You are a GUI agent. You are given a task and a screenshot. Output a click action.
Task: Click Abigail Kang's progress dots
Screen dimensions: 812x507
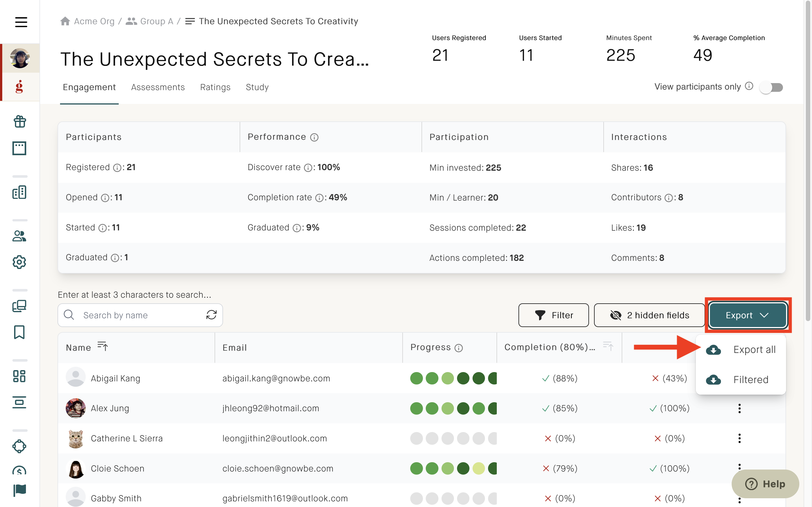coord(453,378)
